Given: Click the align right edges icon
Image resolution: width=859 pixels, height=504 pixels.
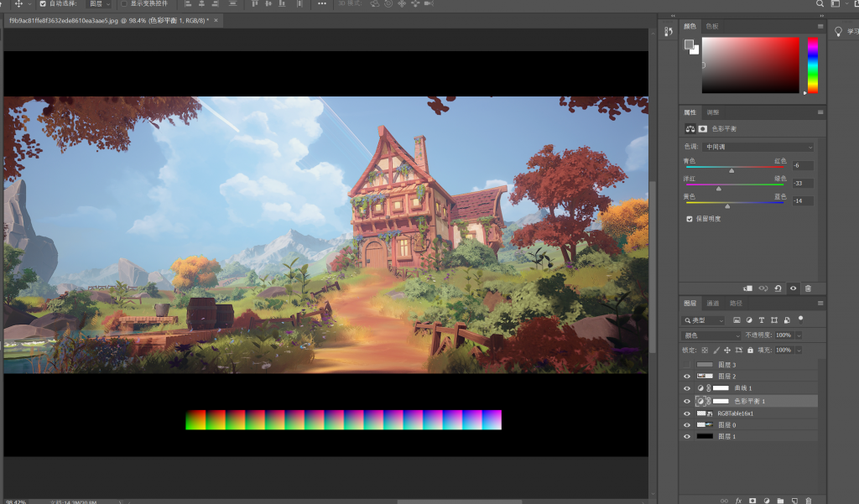Looking at the screenshot, I should coord(216,3).
